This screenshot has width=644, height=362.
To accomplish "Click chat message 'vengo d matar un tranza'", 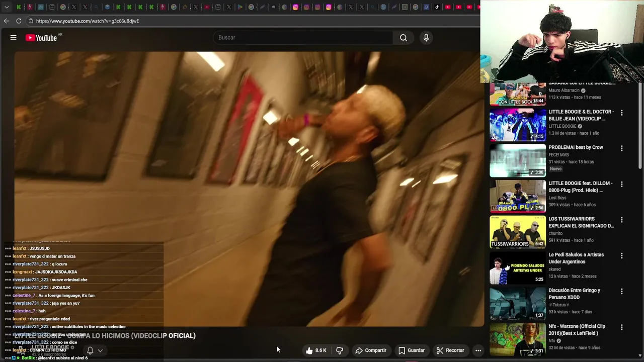I will pyautogui.click(x=52, y=256).
